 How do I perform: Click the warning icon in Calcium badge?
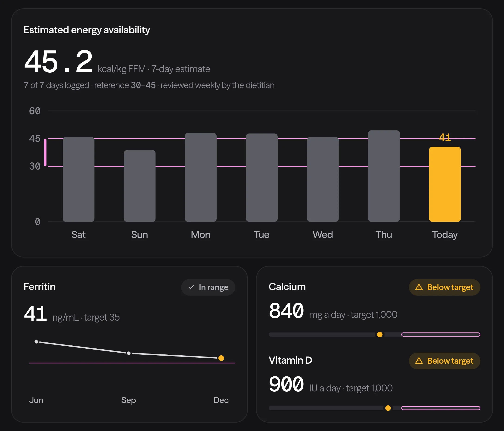pyautogui.click(x=419, y=287)
